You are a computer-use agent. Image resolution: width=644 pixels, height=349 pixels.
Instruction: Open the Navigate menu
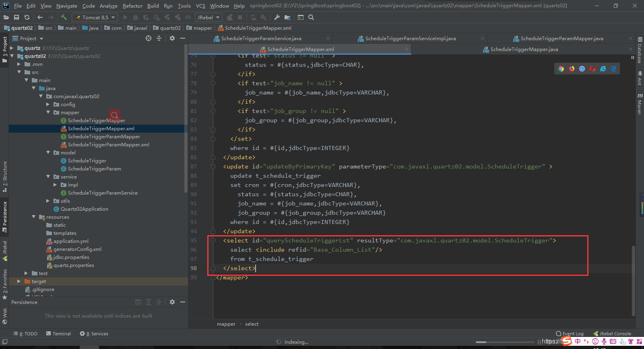pos(66,6)
